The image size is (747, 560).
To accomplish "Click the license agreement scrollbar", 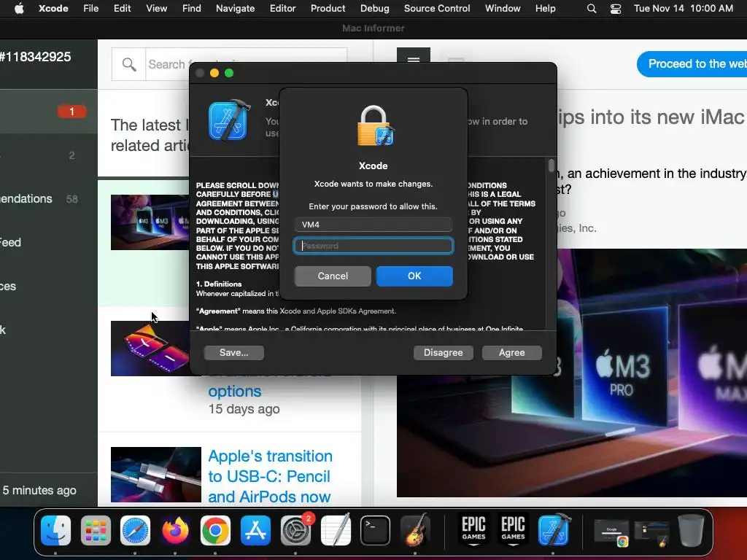I will point(551,166).
